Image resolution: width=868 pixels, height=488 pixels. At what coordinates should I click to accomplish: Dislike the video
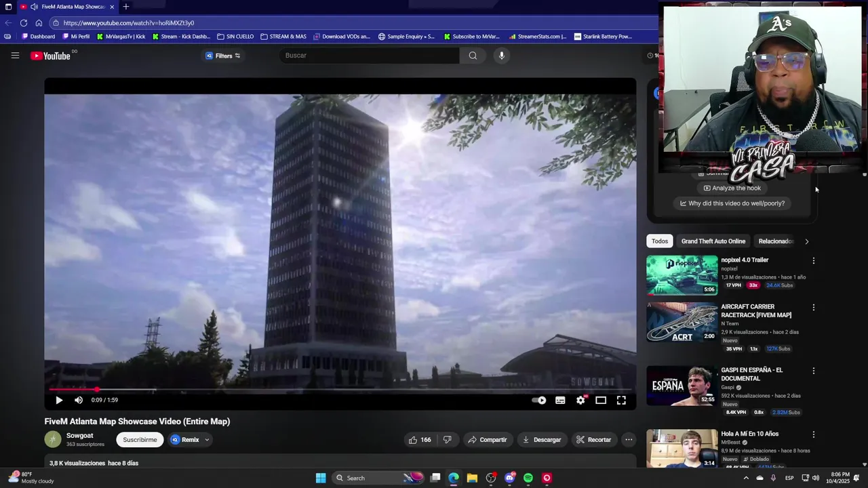[448, 440]
